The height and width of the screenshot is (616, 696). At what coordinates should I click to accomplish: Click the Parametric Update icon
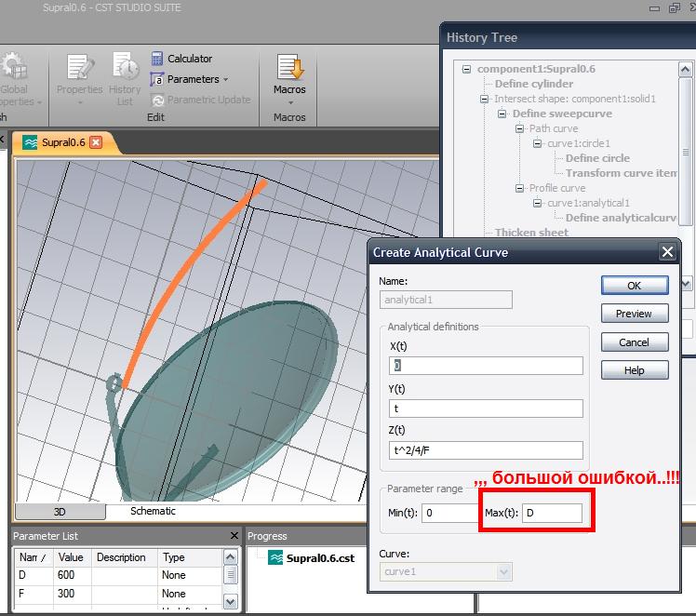[158, 100]
